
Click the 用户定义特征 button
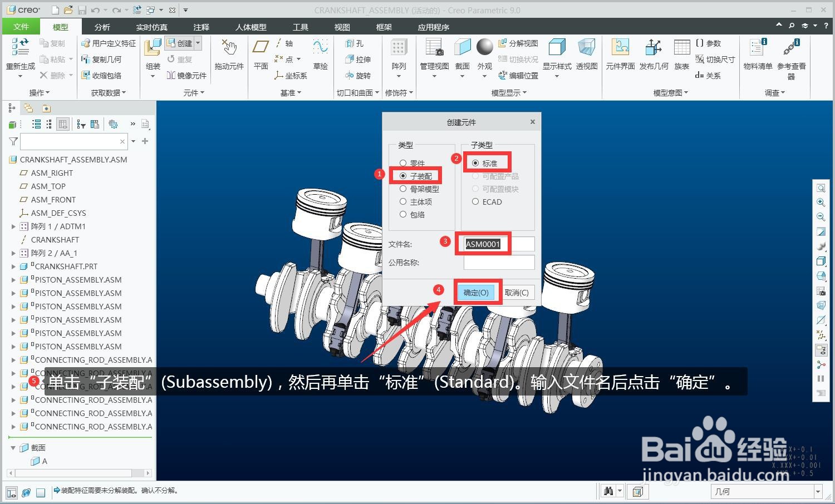[109, 43]
